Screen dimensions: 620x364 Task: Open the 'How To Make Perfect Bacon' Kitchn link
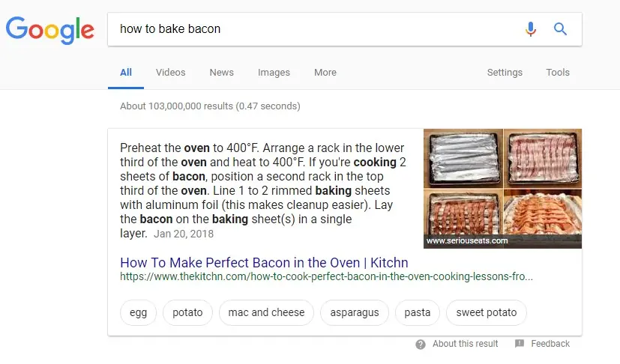click(264, 262)
